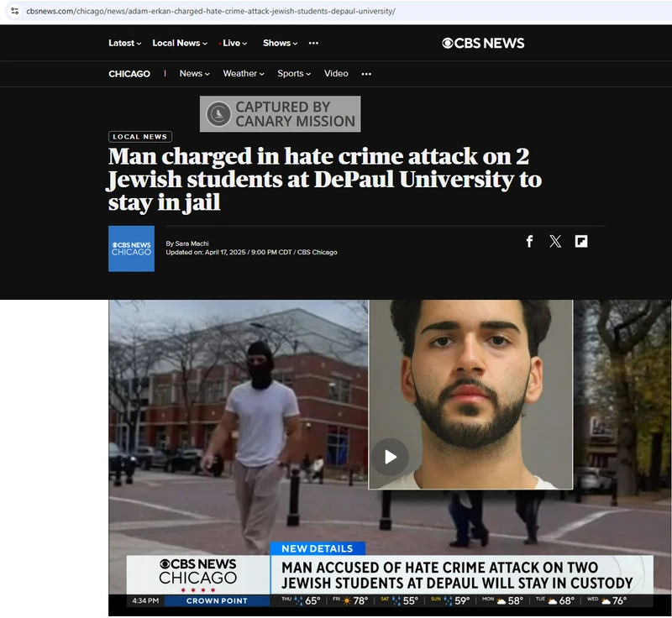Expand the Chicago News dropdown
Image resolution: width=672 pixels, height=618 pixels.
tap(195, 74)
